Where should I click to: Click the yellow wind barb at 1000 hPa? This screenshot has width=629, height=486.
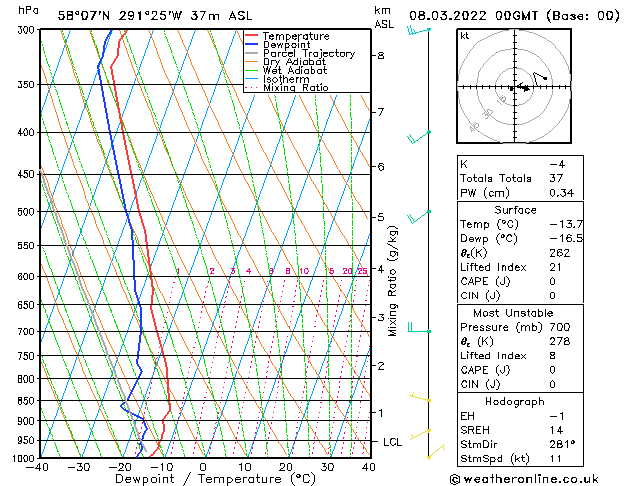[436, 452]
